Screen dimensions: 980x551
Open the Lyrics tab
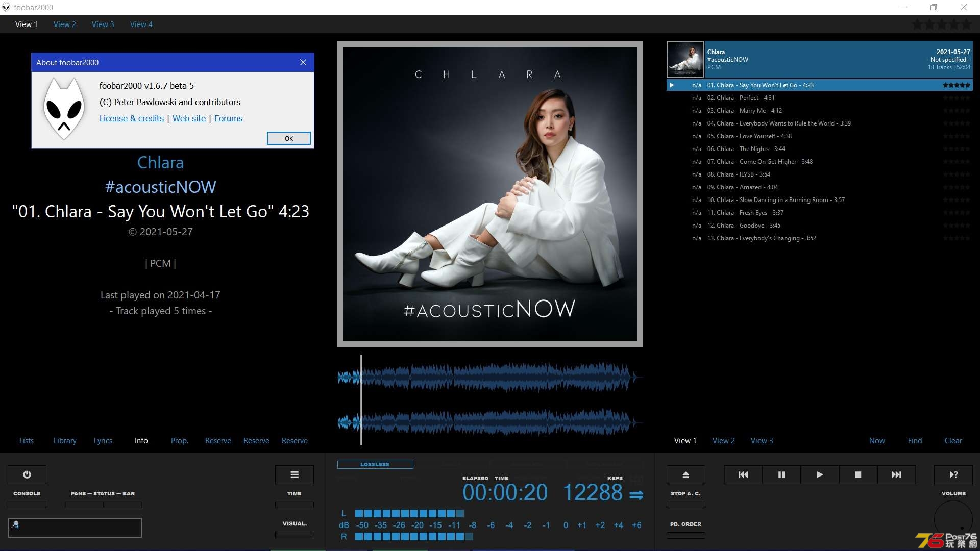coord(103,440)
